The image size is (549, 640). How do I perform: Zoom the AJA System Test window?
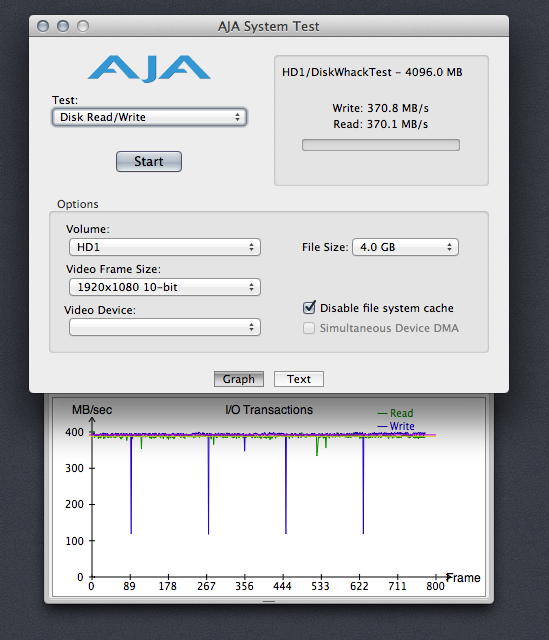[83, 26]
